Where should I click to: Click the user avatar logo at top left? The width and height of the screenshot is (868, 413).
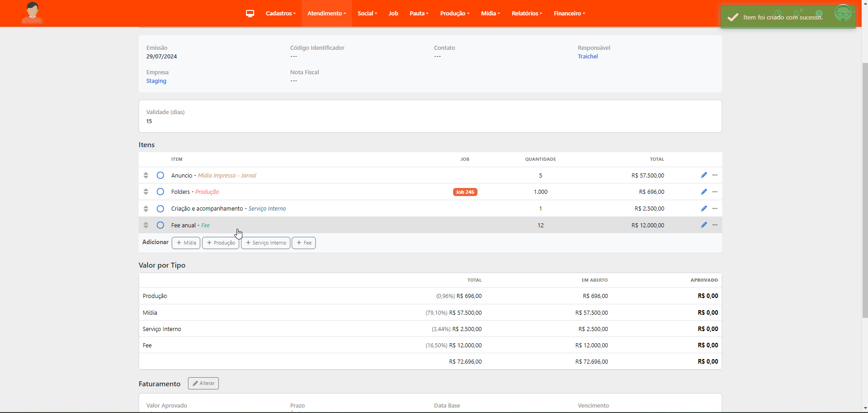32,13
